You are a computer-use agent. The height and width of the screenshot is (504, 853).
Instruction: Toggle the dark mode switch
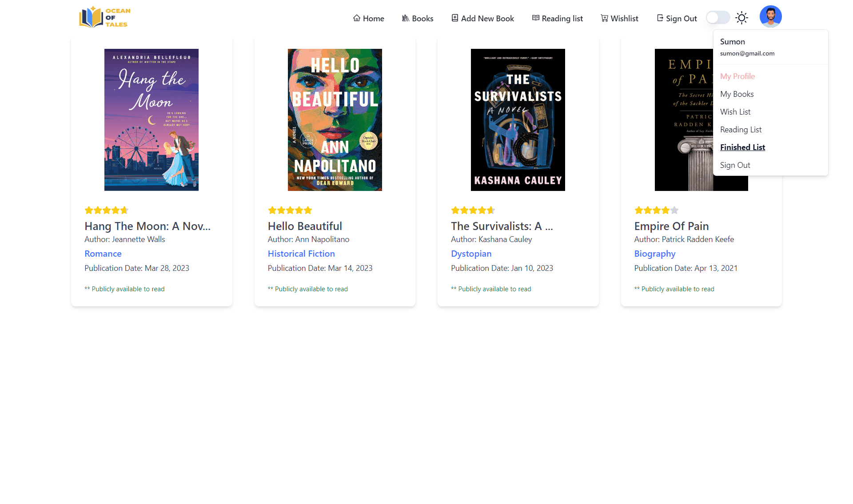coord(718,18)
